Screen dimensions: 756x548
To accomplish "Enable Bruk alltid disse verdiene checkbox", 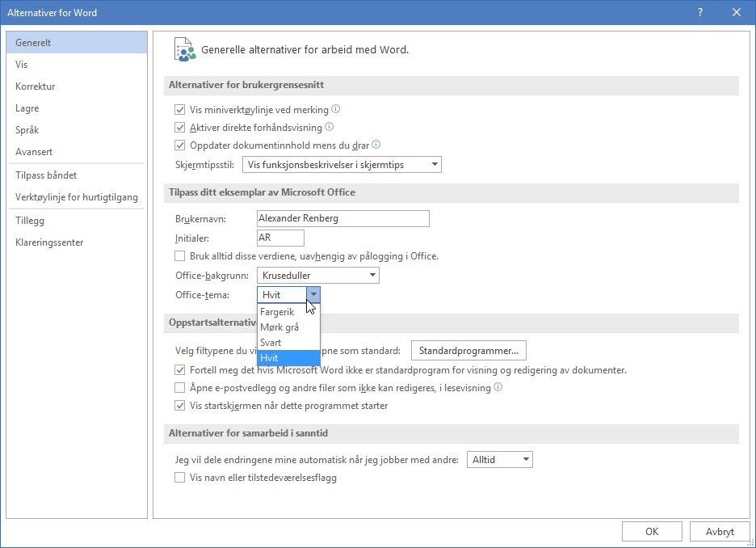I will click(x=180, y=256).
